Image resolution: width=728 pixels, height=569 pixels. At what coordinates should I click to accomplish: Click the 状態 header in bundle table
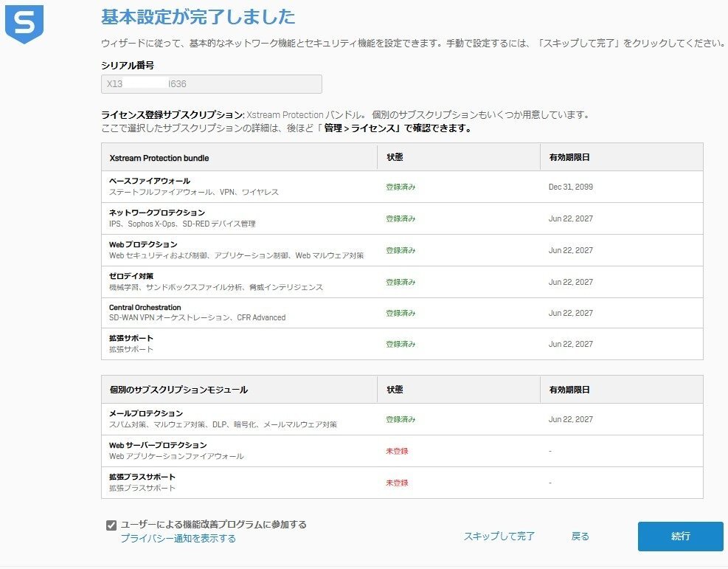coord(395,157)
